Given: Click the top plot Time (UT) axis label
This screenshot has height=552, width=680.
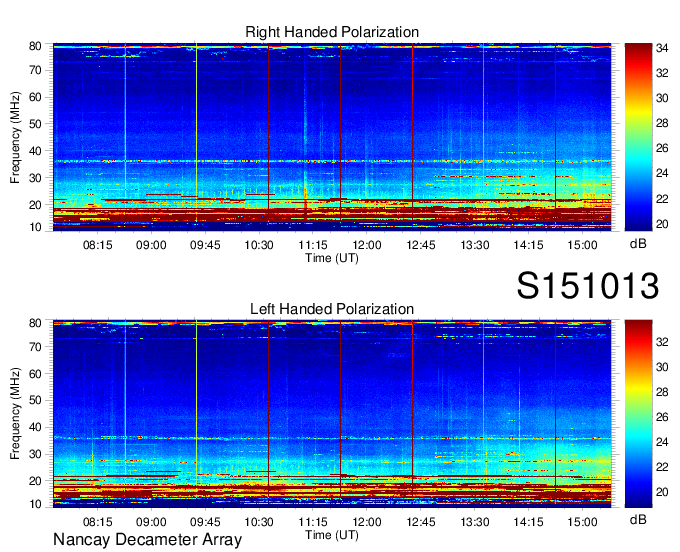Looking at the screenshot, I should pos(332,258).
